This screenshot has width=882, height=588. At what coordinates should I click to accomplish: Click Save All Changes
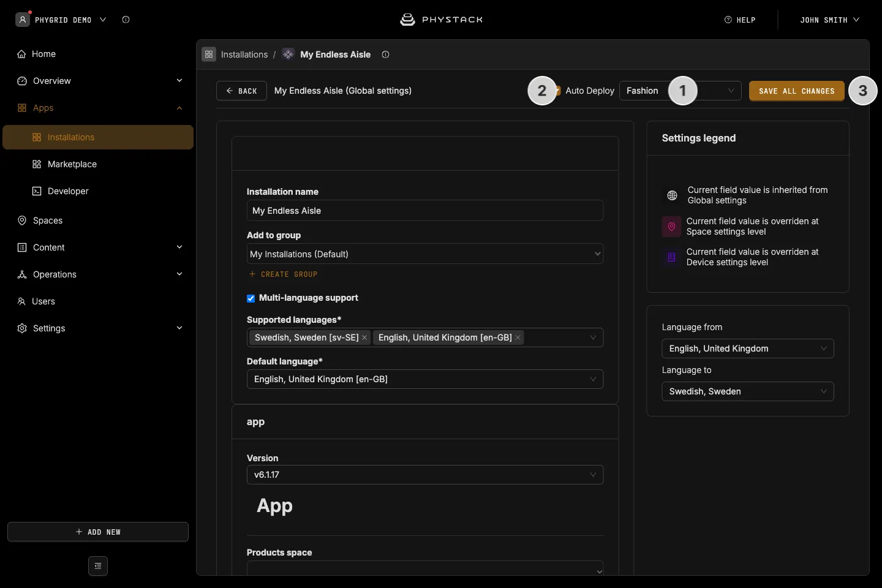click(796, 91)
